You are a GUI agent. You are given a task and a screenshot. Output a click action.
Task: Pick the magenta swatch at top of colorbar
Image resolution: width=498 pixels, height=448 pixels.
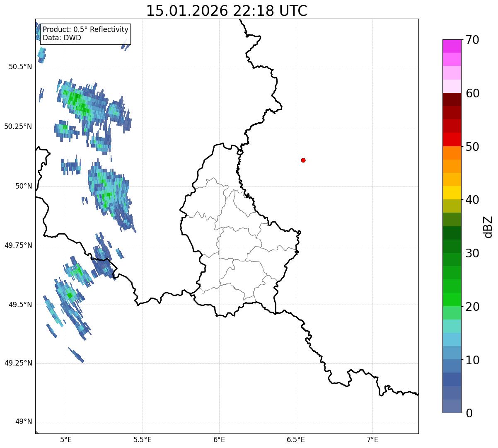[x=452, y=46]
